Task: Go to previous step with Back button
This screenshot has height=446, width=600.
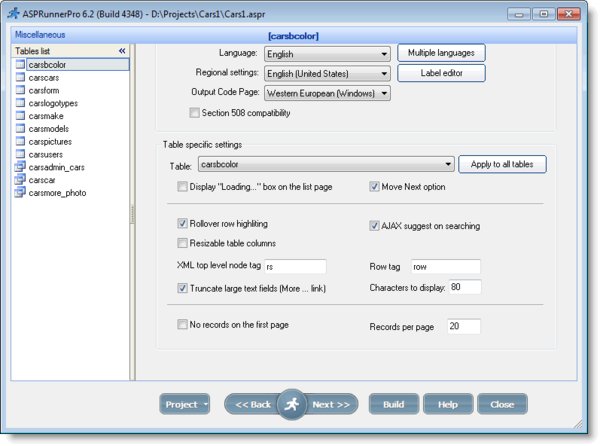Action: click(253, 404)
